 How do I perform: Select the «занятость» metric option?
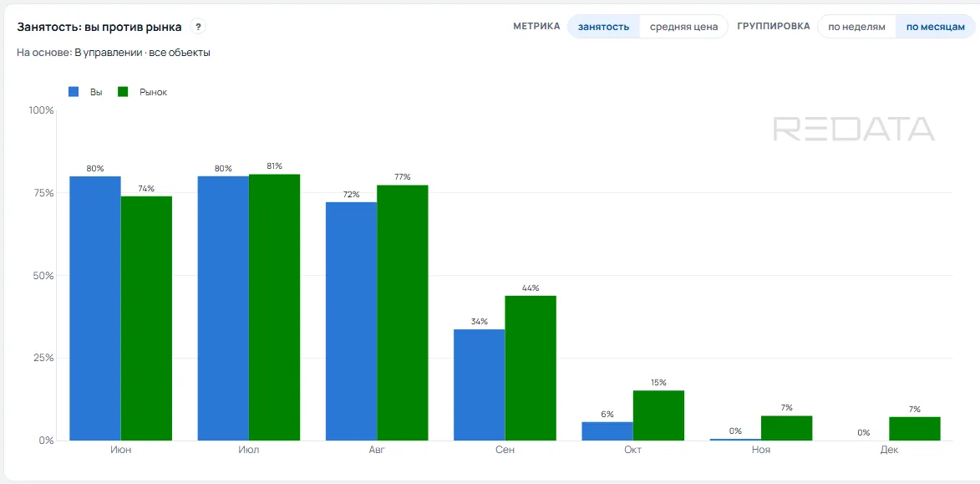[604, 27]
